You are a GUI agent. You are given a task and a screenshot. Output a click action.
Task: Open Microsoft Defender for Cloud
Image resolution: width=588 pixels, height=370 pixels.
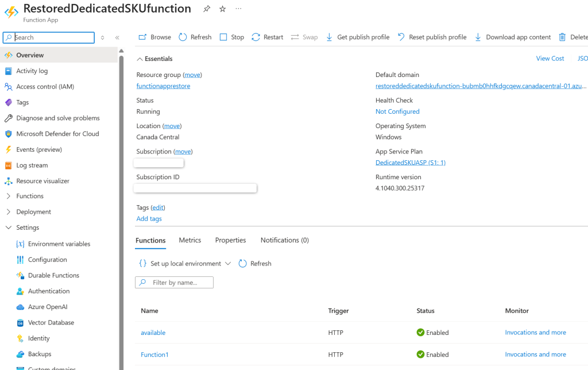tap(59, 134)
